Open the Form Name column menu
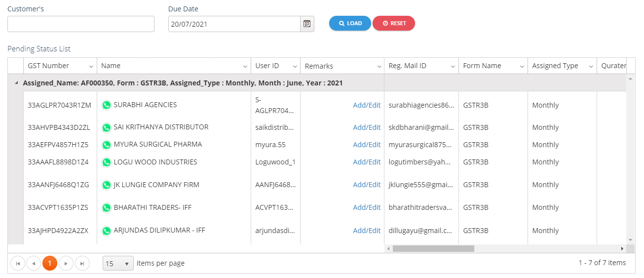Screen dimensions: 644x278 [x=522, y=66]
